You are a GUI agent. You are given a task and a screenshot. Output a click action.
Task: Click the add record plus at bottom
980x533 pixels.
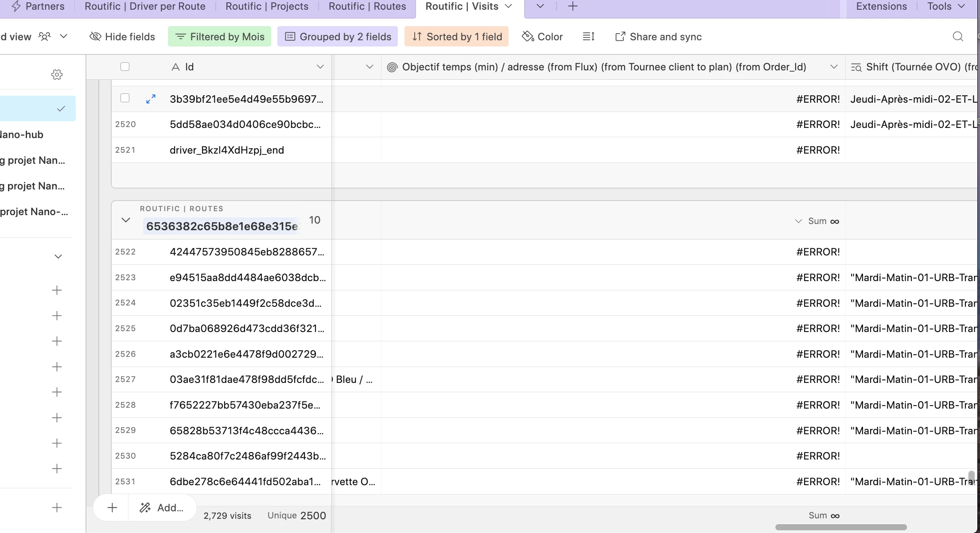[112, 508]
